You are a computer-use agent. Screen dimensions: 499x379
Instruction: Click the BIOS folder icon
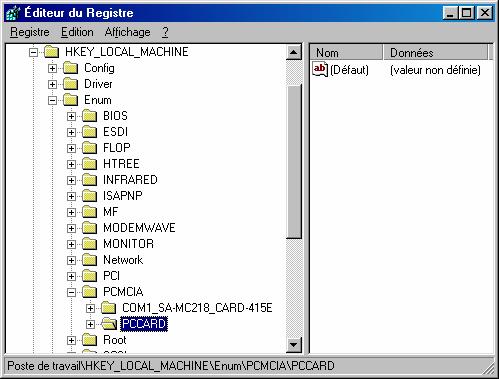pos(90,116)
